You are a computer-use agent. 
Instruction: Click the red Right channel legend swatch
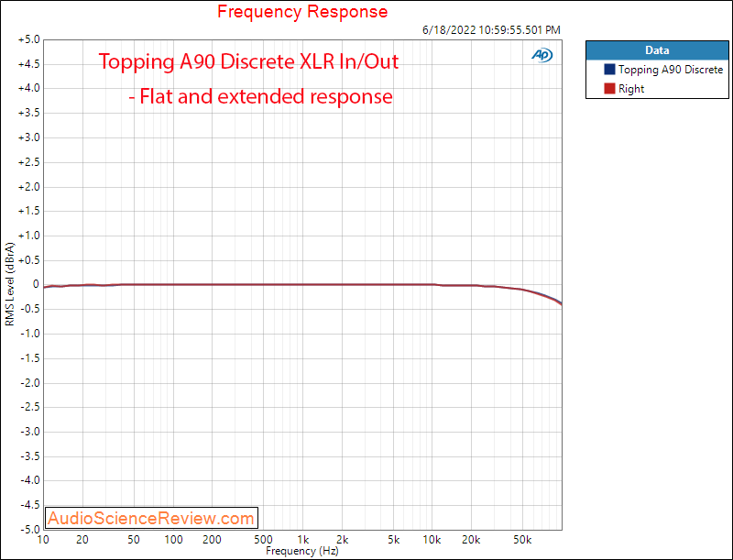pos(609,88)
